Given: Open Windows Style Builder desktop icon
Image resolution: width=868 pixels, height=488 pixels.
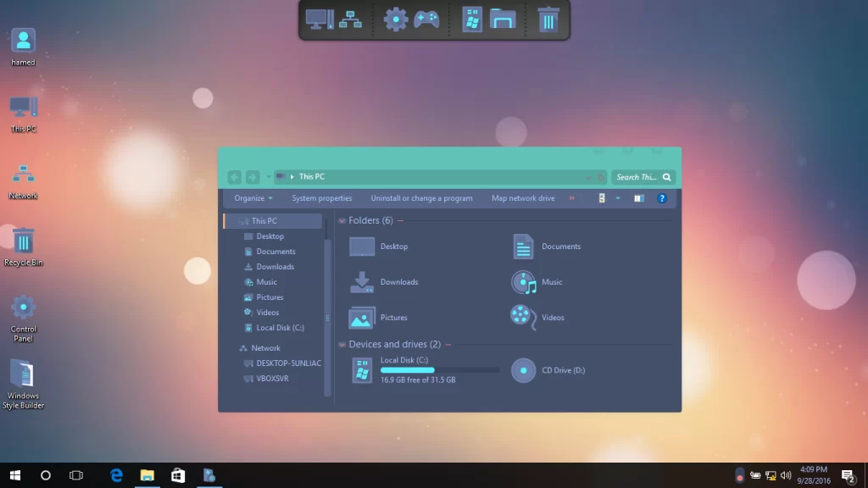Looking at the screenshot, I should coord(23,374).
